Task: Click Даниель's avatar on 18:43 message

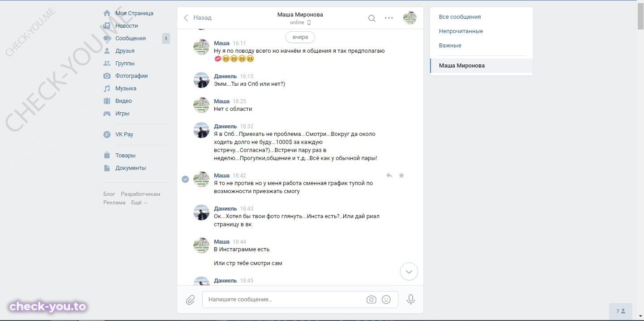Action: coord(201,212)
